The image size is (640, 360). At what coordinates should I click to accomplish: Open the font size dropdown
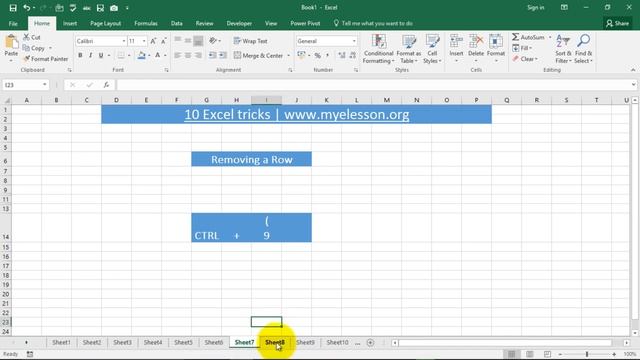(144, 41)
